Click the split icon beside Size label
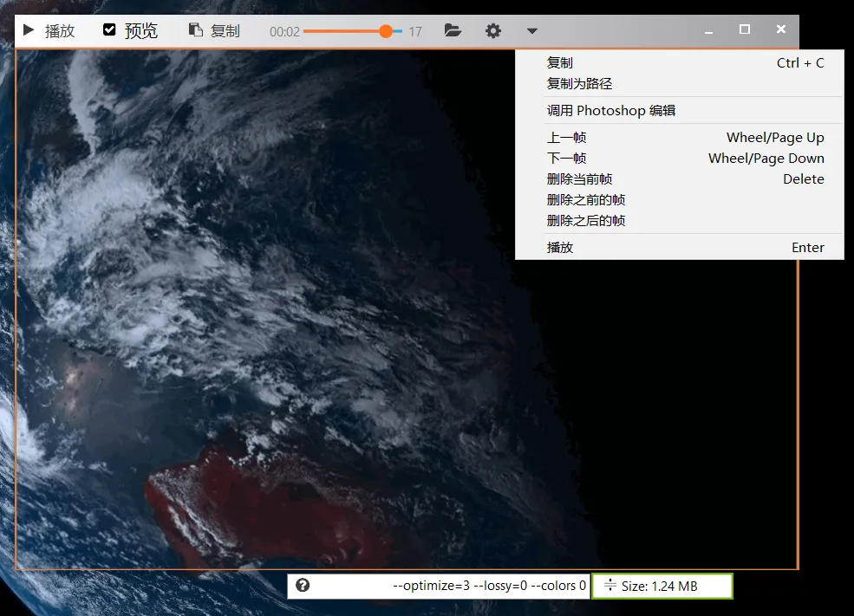This screenshot has width=854, height=616. pos(610,585)
